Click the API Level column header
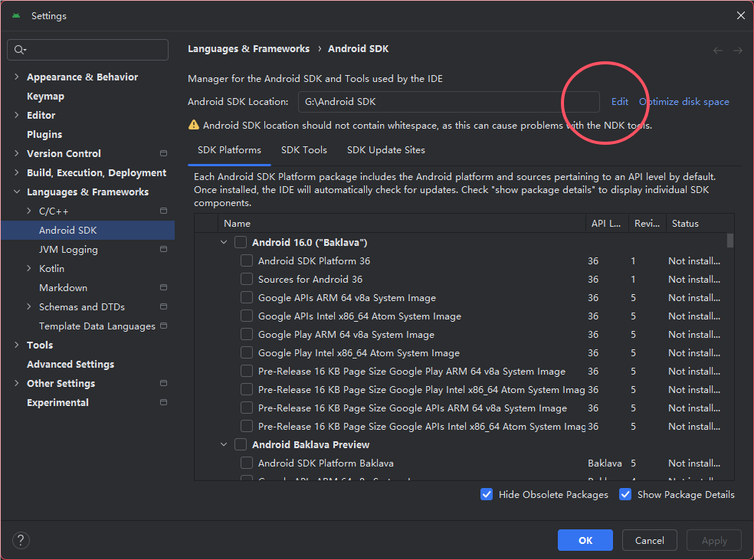754x560 pixels. tap(607, 224)
